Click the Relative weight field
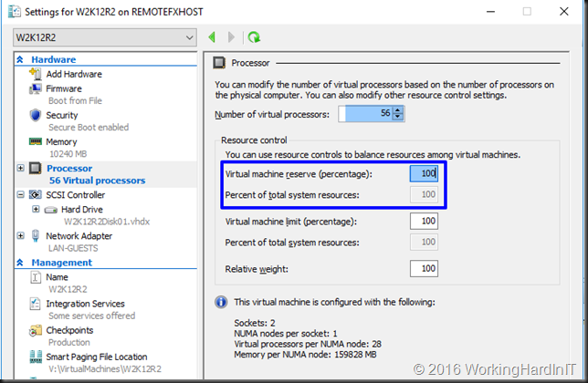Screen dimensions: 588x383 [424, 268]
